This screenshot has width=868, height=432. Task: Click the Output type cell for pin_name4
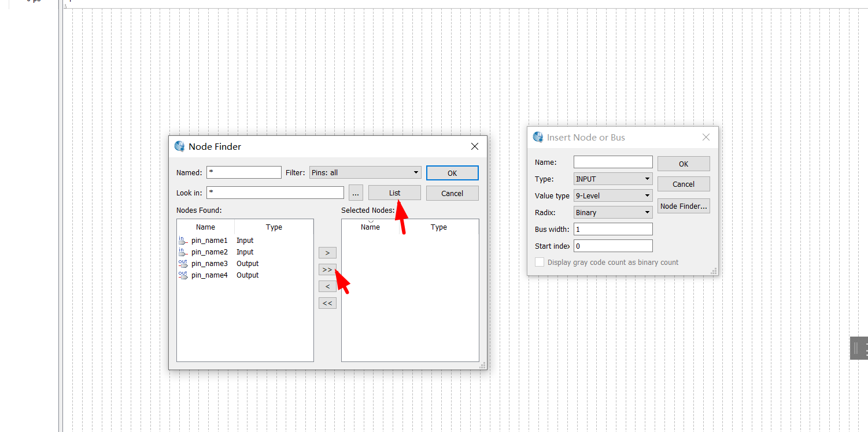tap(248, 275)
